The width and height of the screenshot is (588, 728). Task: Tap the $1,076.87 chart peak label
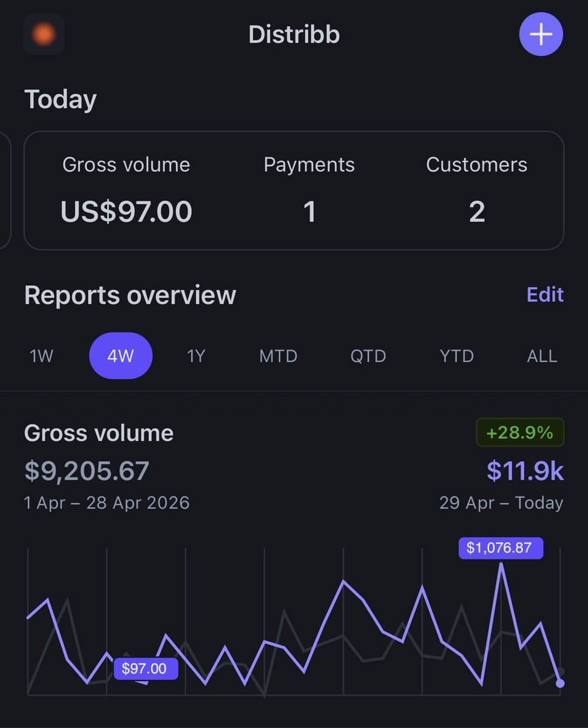pyautogui.click(x=501, y=548)
